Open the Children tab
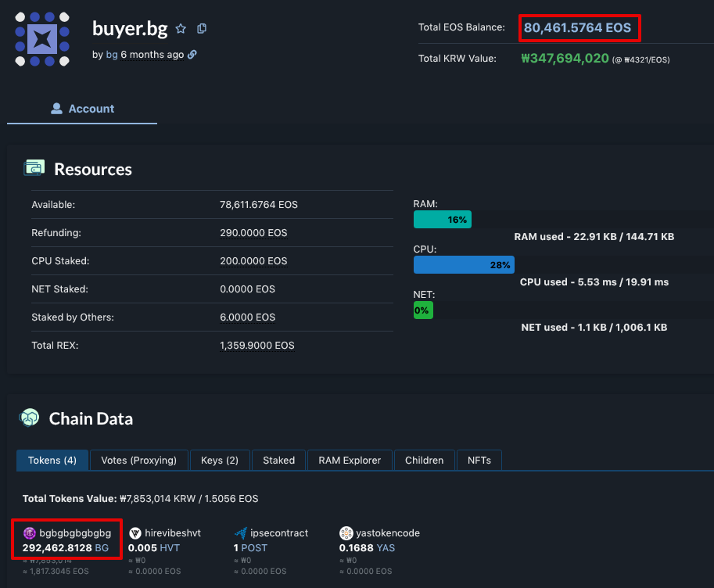714x588 pixels. point(425,460)
